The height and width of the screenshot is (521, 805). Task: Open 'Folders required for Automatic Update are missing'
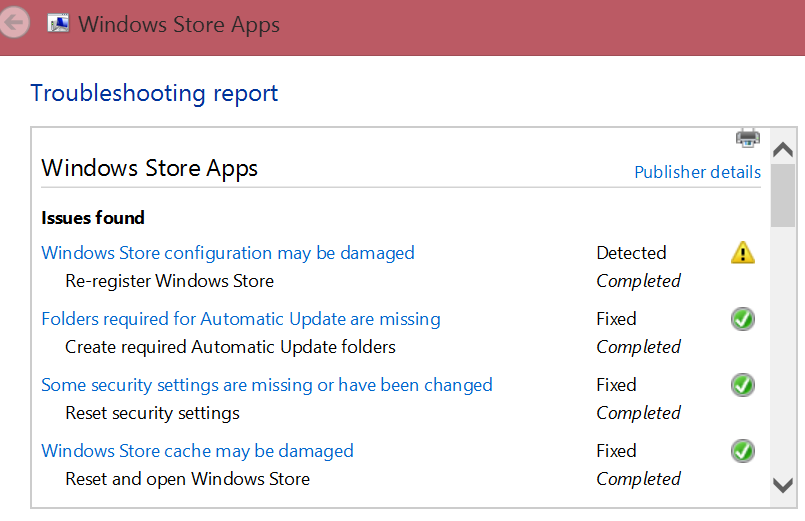point(241,319)
